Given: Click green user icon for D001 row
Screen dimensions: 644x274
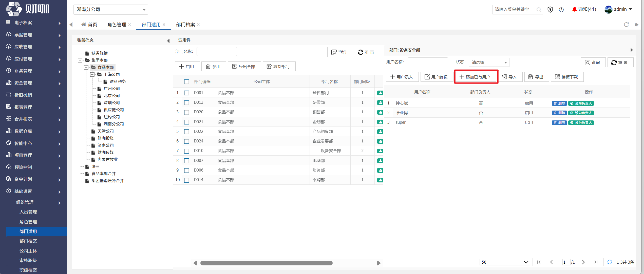Looking at the screenshot, I should pyautogui.click(x=380, y=93).
